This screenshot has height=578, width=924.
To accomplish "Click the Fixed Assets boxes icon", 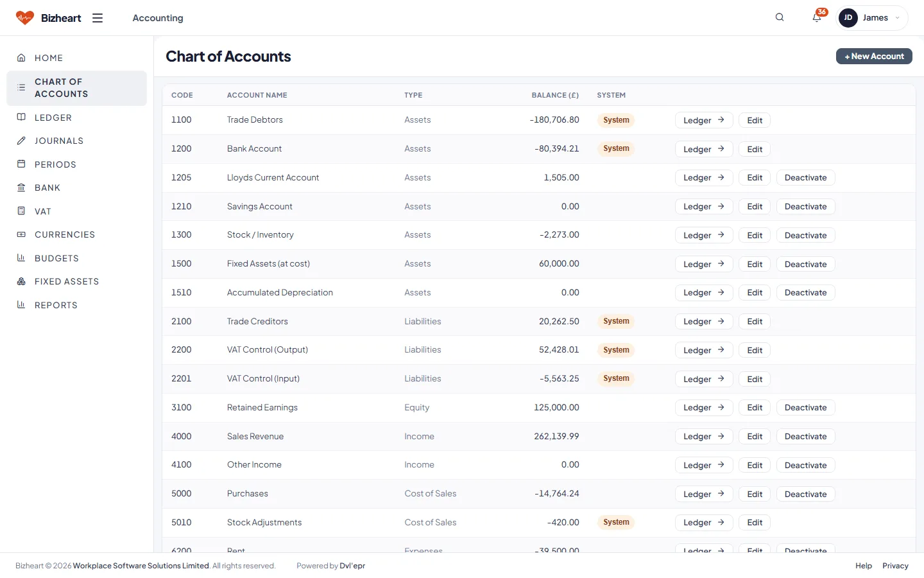I will (x=21, y=281).
